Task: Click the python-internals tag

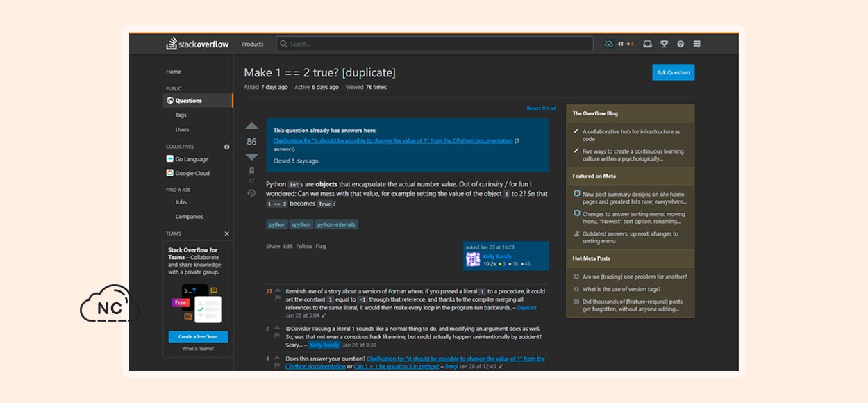Action: pyautogui.click(x=337, y=224)
